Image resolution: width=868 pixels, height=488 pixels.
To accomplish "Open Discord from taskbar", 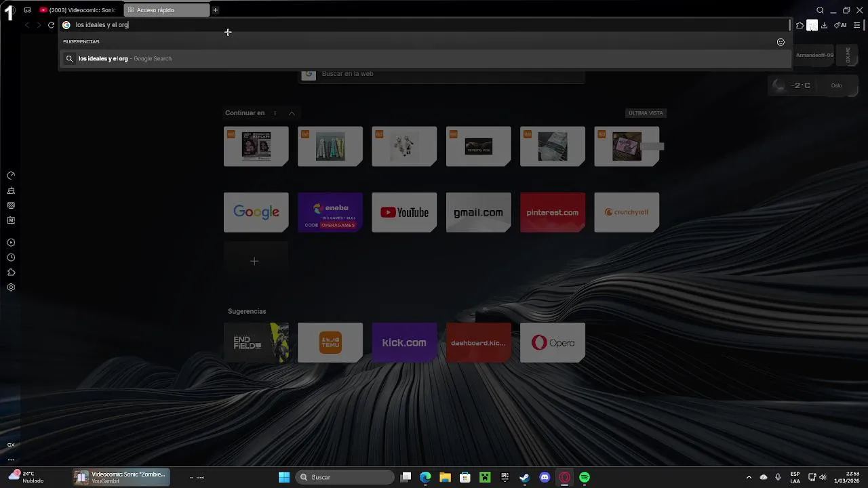I will 545,477.
